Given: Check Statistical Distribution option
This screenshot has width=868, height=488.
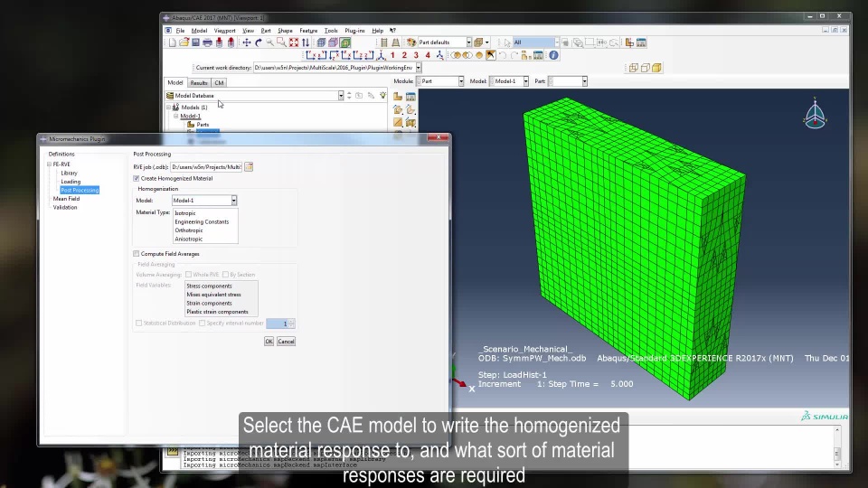Looking at the screenshot, I should coord(139,324).
